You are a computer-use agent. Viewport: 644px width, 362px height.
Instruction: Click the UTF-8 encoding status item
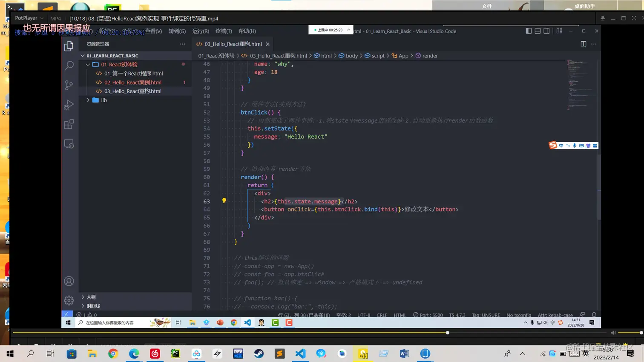[364, 315]
